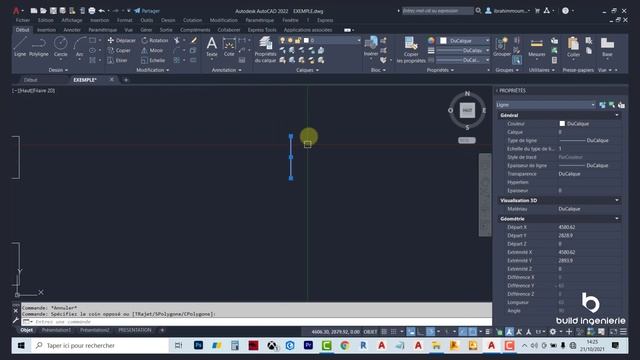640x360 pixels.
Task: Expand the Dessin panel dropdown
Action: (x=58, y=70)
